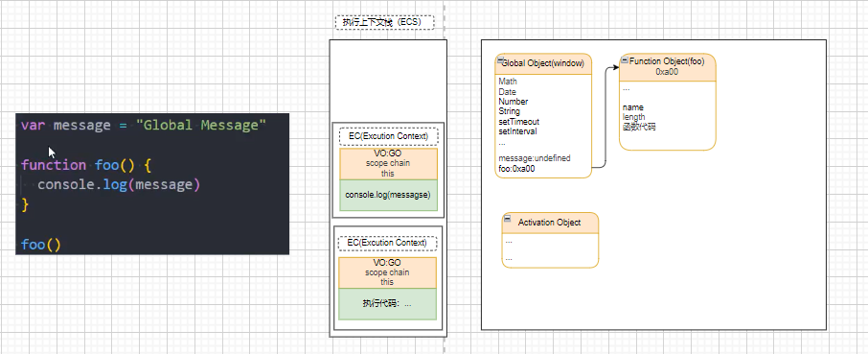The width and height of the screenshot is (868, 354).
Task: Collapse the Global Object(window) container
Action: coord(500,60)
